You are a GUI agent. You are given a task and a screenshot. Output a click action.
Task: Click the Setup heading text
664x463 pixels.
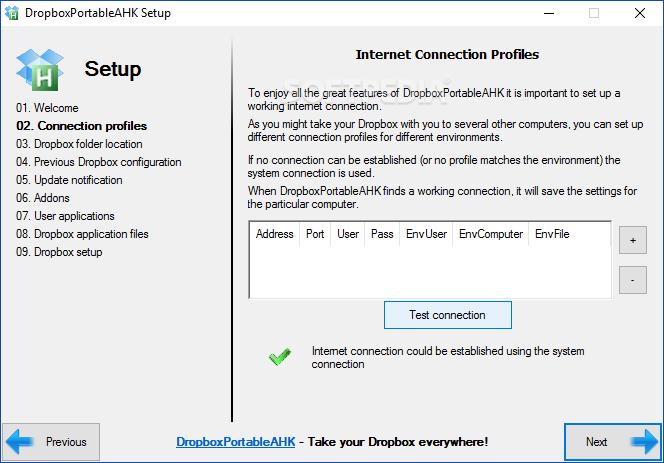(x=113, y=69)
